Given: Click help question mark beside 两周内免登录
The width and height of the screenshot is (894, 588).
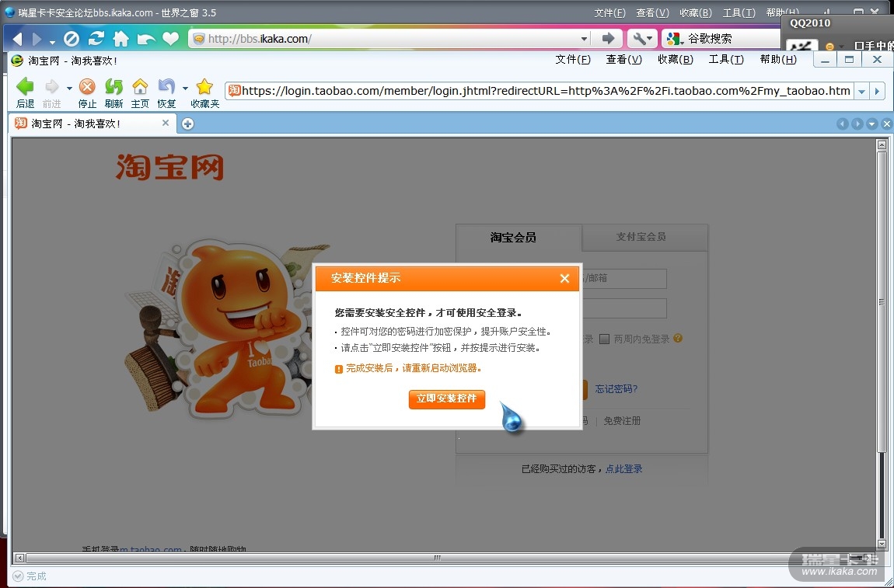Looking at the screenshot, I should [678, 338].
